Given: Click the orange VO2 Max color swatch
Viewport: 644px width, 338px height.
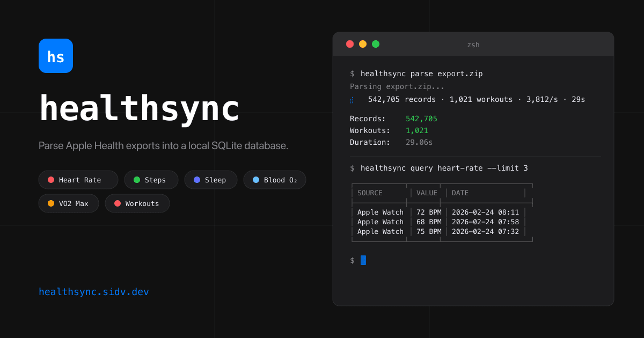Looking at the screenshot, I should point(52,203).
